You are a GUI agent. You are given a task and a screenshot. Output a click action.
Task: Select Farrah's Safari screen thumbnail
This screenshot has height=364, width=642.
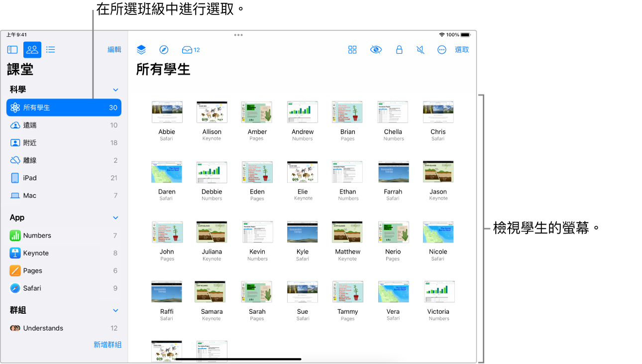click(x=393, y=172)
